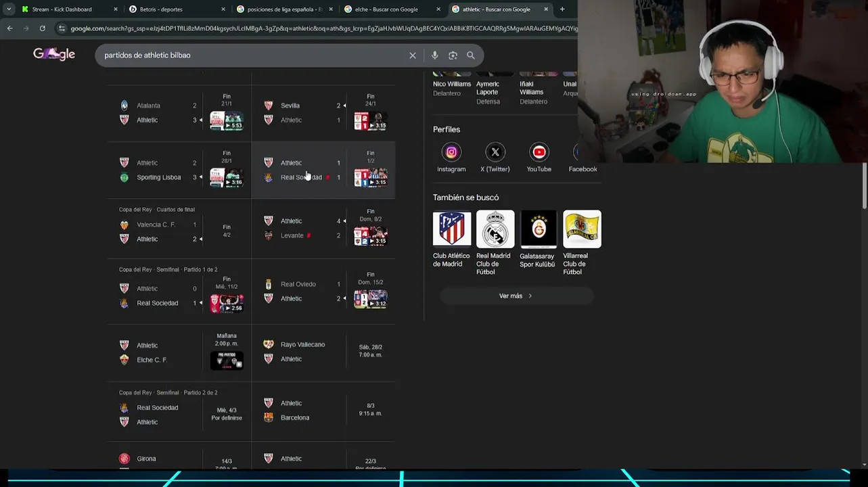This screenshot has height=487, width=868.
Task: Open Athletic vs Barcelona match
Action: (323, 411)
